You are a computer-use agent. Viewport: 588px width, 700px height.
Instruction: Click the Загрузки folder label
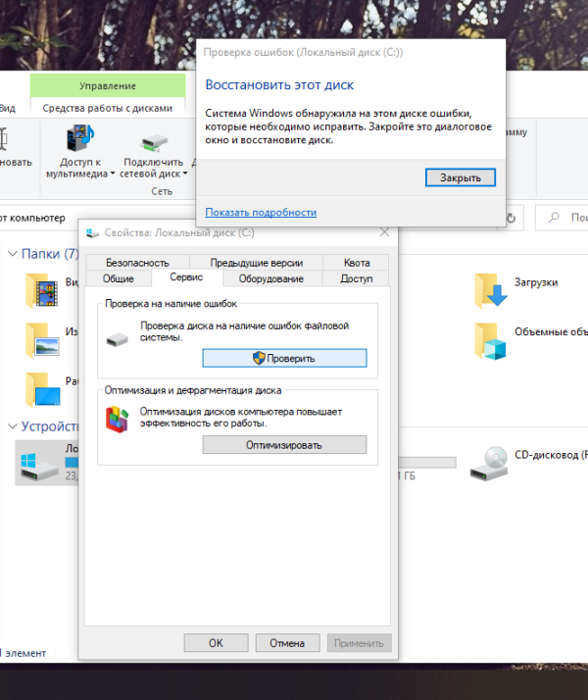(x=536, y=282)
